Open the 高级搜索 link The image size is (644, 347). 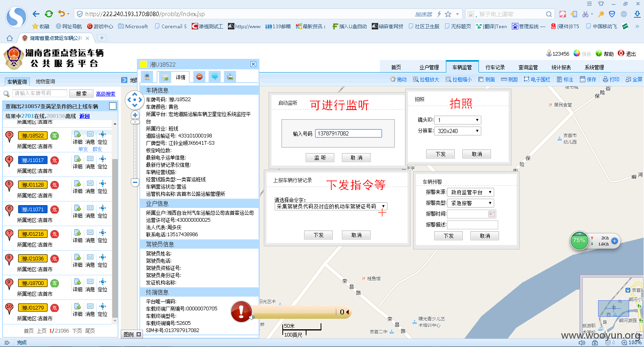106,94
